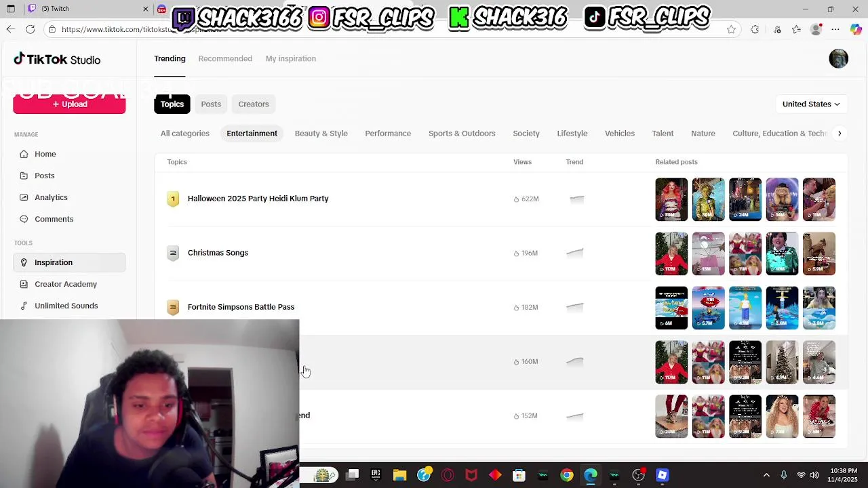Switch to the Recommended tab
Image resolution: width=868 pixels, height=488 pixels.
pos(225,58)
